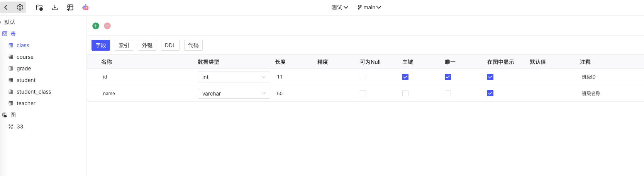Toggle nullable checkbox for id field
The image size is (644, 176).
coord(363,77)
